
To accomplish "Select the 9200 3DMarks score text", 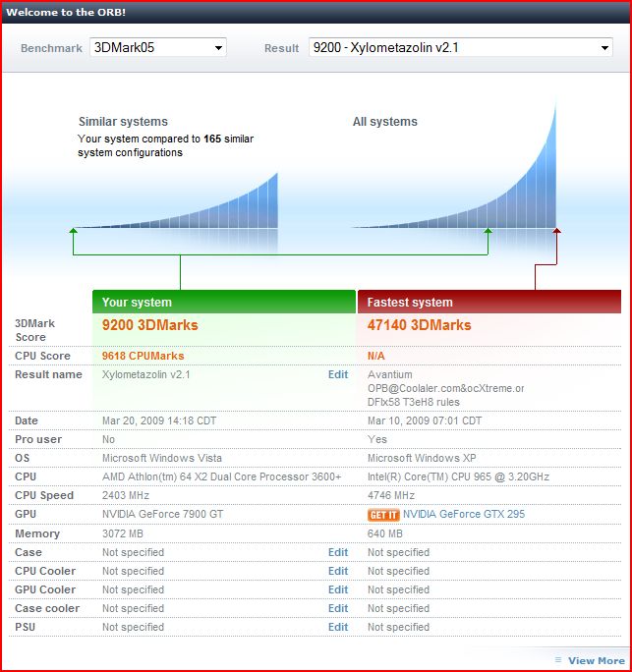I will click(149, 325).
